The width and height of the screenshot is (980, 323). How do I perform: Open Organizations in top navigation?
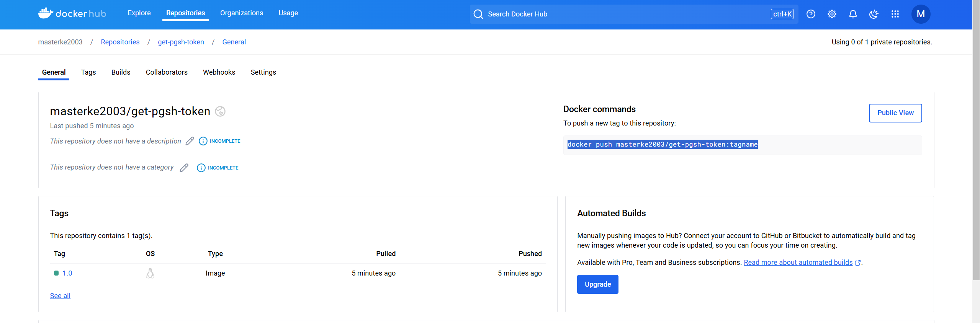click(242, 13)
